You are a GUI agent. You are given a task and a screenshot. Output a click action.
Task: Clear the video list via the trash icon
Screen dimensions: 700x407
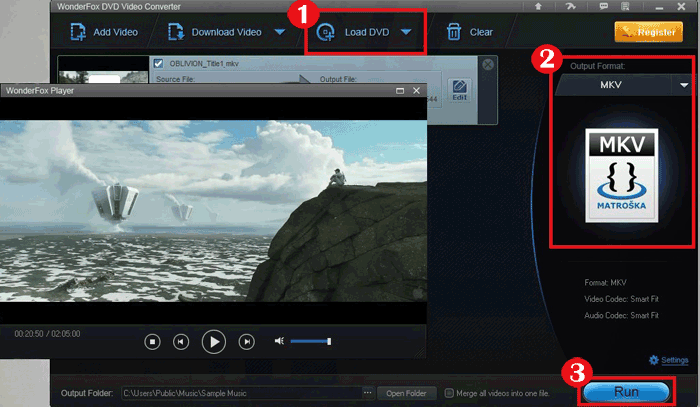(x=454, y=32)
